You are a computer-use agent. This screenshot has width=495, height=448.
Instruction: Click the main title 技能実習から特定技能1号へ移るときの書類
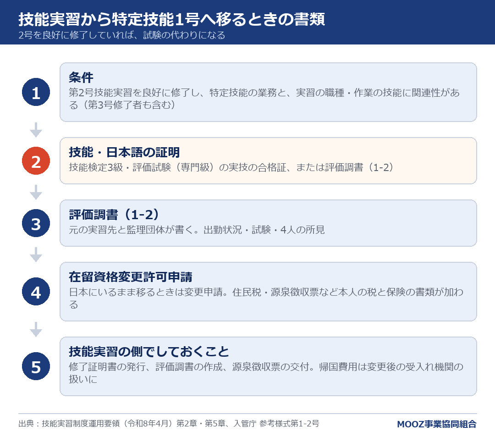(171, 19)
